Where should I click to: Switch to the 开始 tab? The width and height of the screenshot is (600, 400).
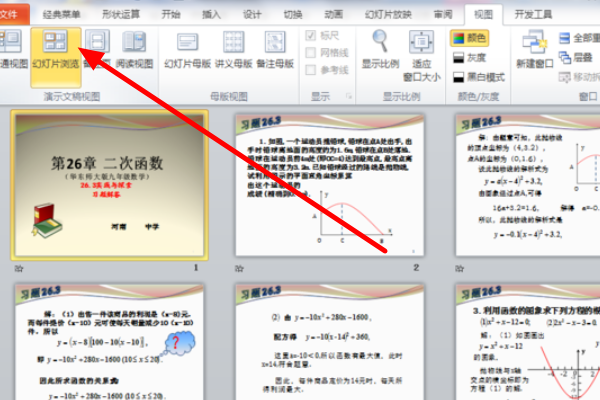(171, 15)
